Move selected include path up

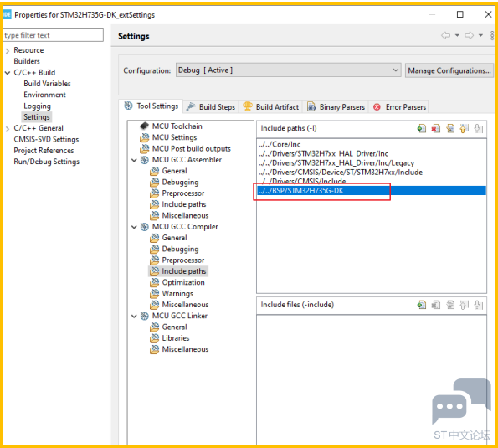pos(464,129)
